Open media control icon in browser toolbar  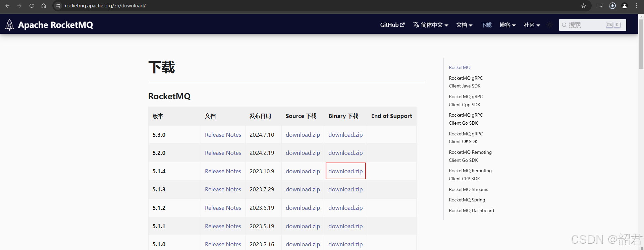point(600,6)
